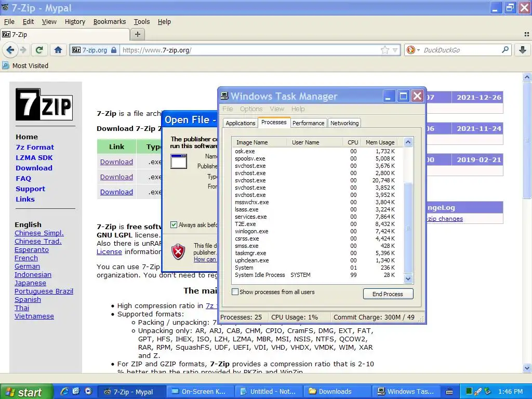Click the web page scroll up arrow
Screen dimensions: 532x399
tap(527, 77)
